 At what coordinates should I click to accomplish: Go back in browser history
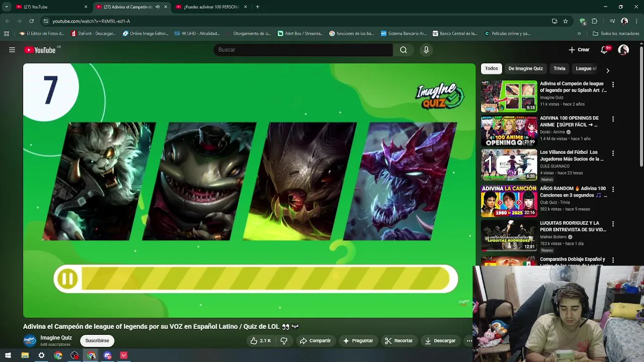pos(7,21)
